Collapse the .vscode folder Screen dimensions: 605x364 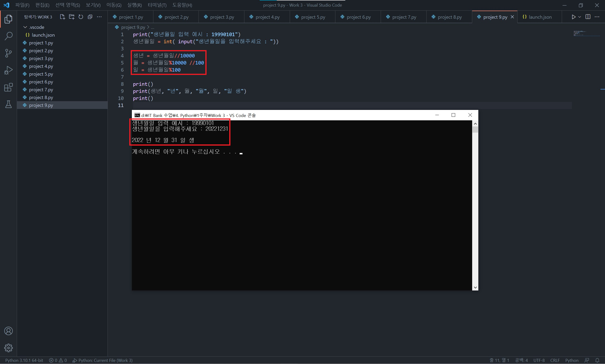[25, 27]
